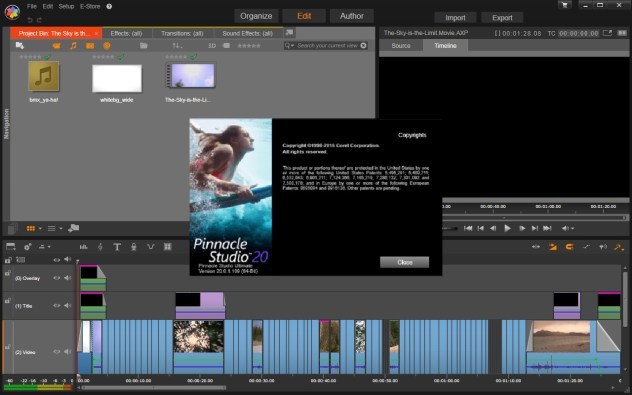Open the File menu
The image size is (632, 395).
pos(31,6)
